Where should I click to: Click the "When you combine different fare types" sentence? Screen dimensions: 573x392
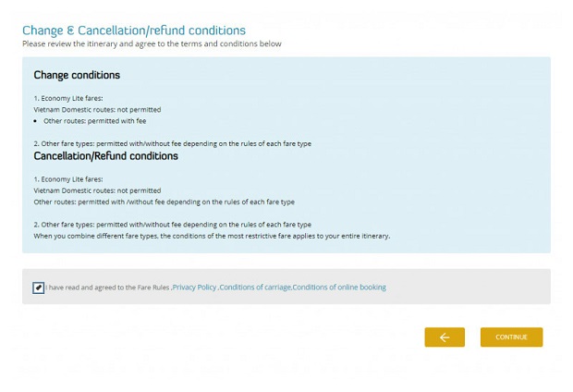(212, 236)
